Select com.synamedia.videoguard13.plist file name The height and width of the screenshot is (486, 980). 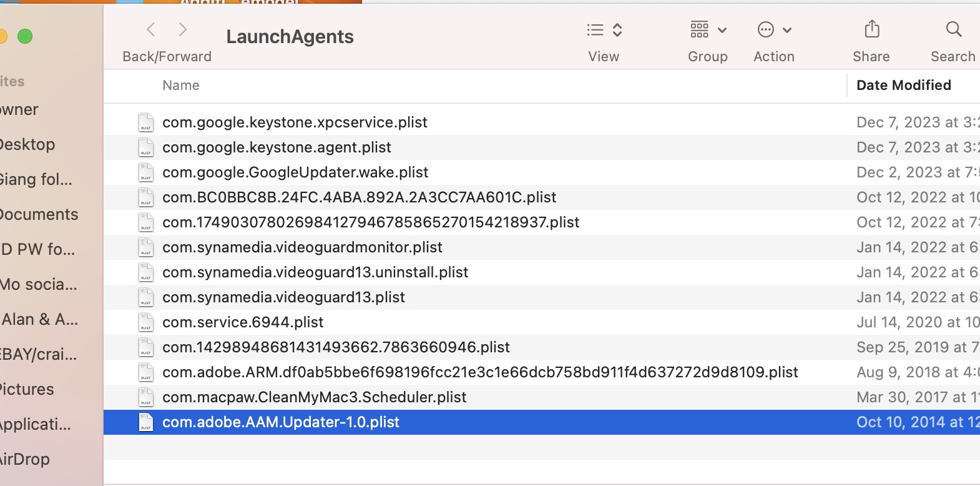[x=283, y=297]
